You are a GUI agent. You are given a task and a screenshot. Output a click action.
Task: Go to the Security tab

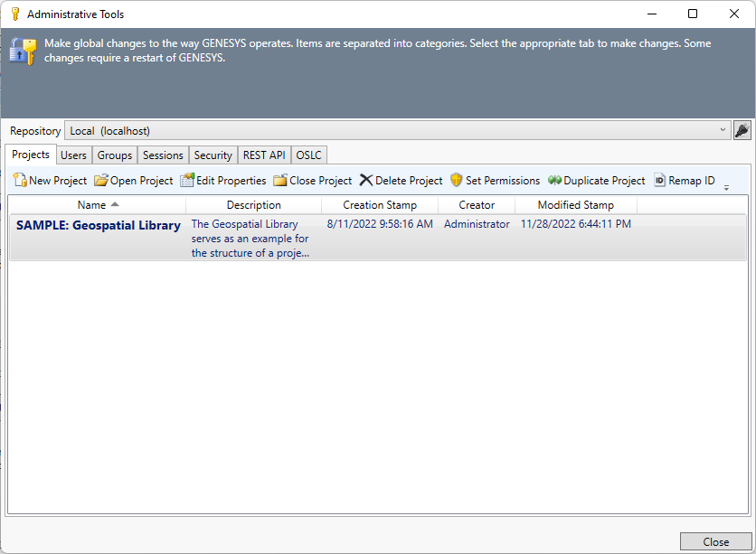213,155
